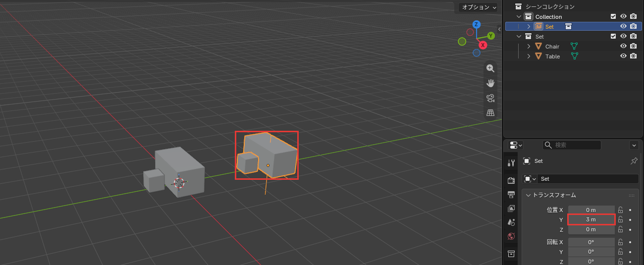
Task: Collapse the Collection tree row
Action: click(519, 16)
